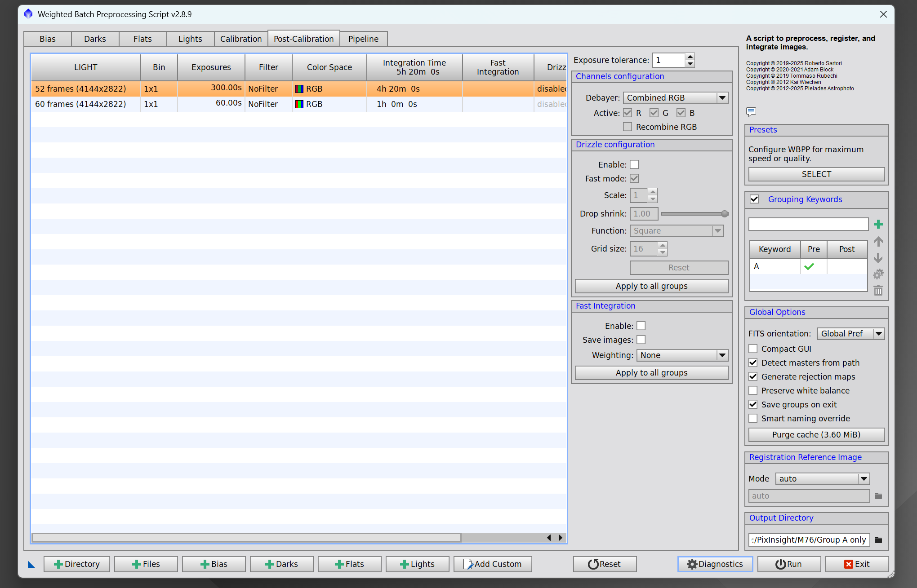The image size is (917, 588).
Task: Check the Compact GUI option
Action: pyautogui.click(x=753, y=349)
